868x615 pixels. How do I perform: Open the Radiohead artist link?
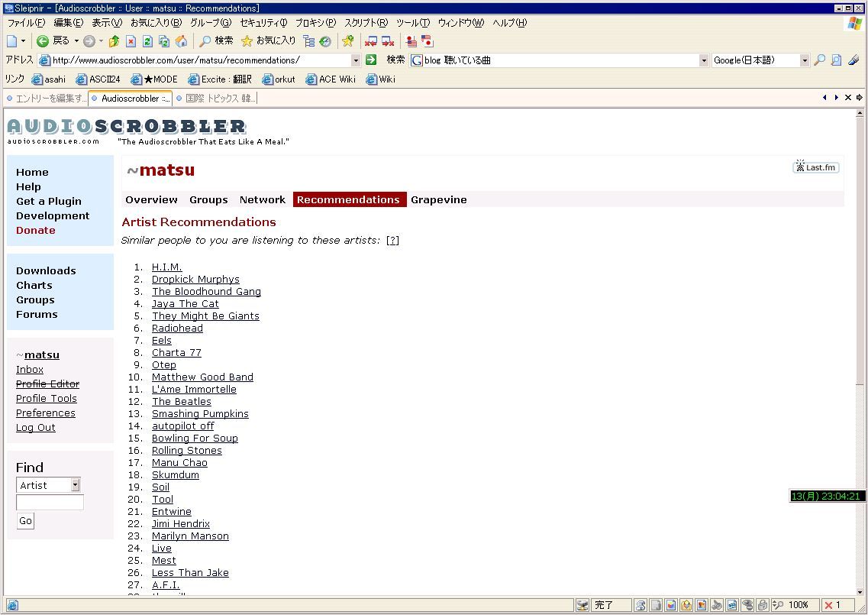pyautogui.click(x=177, y=329)
